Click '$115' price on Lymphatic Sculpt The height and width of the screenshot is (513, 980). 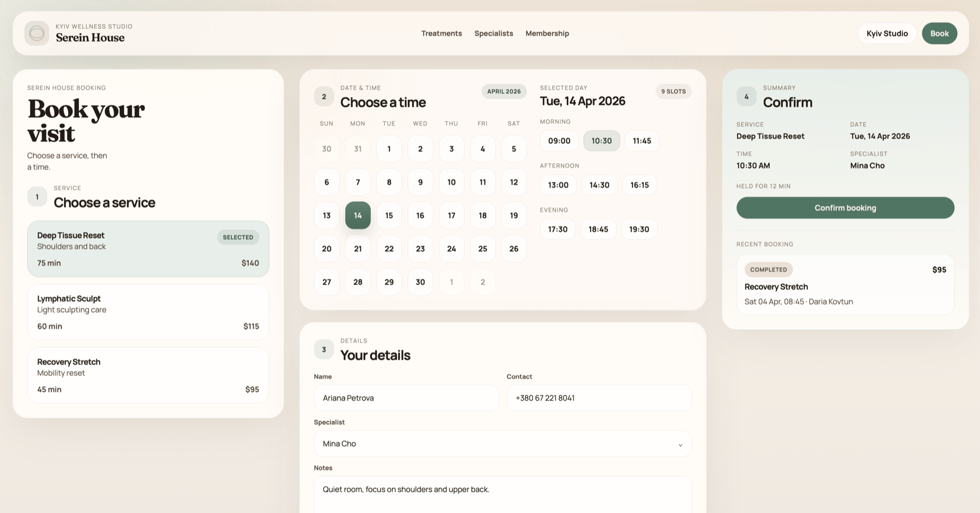[x=251, y=326]
